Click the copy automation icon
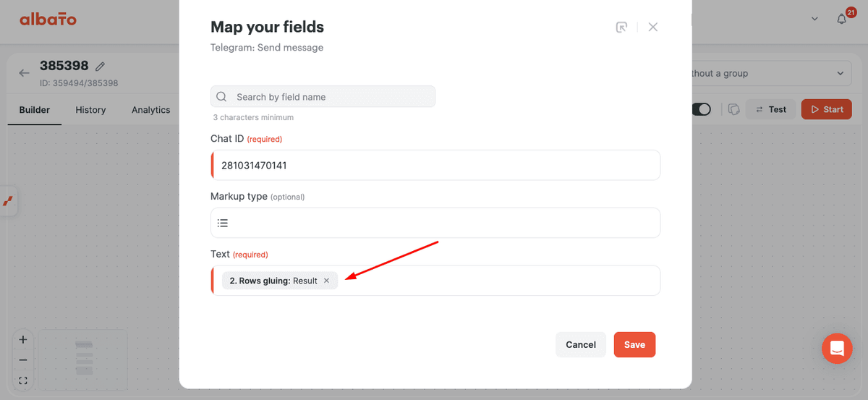 click(733, 109)
